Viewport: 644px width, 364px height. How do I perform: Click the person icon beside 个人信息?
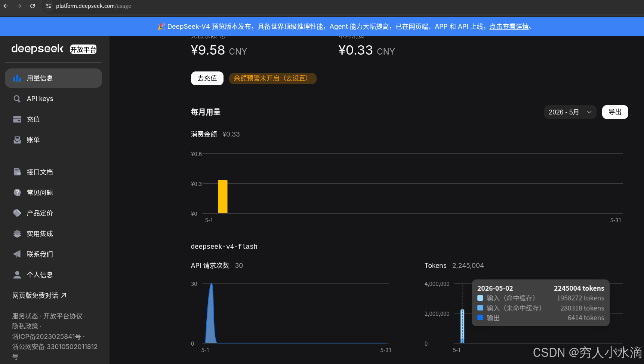(x=17, y=275)
